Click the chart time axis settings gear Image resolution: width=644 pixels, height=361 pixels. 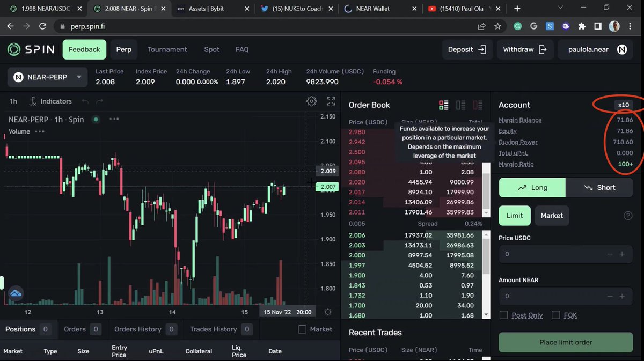[328, 312]
